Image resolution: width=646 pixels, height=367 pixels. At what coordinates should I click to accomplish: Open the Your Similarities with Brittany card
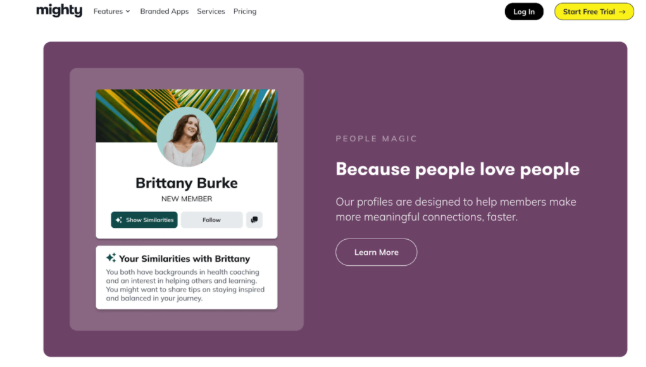click(187, 278)
